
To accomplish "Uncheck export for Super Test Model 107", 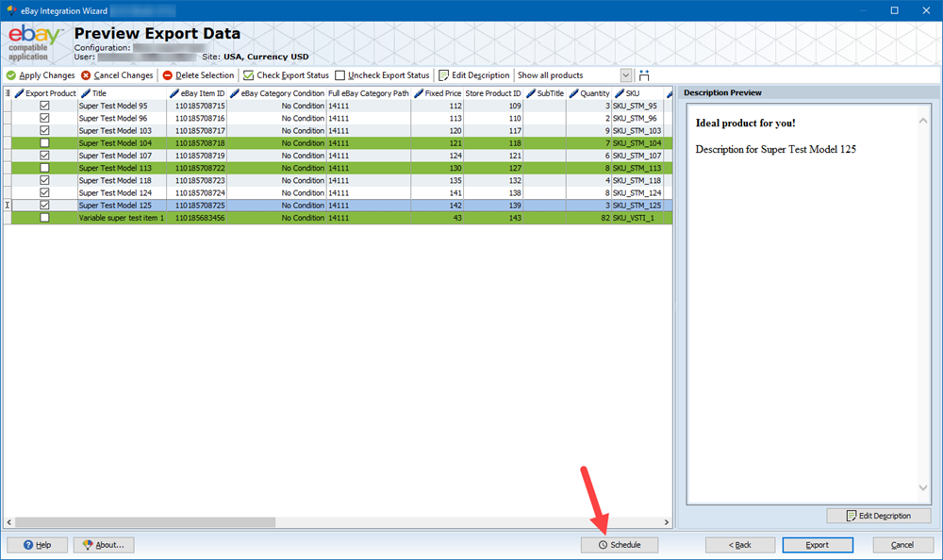I will 44,156.
